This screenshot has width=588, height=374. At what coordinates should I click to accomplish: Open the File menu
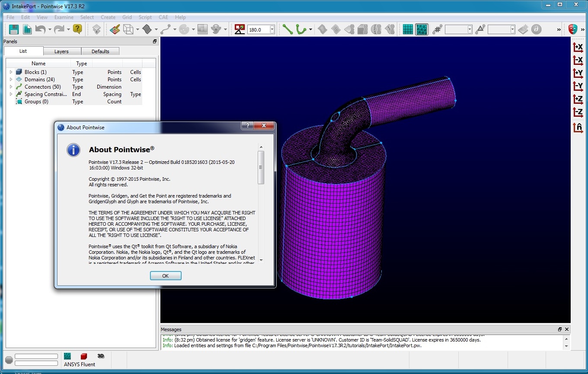tap(10, 17)
